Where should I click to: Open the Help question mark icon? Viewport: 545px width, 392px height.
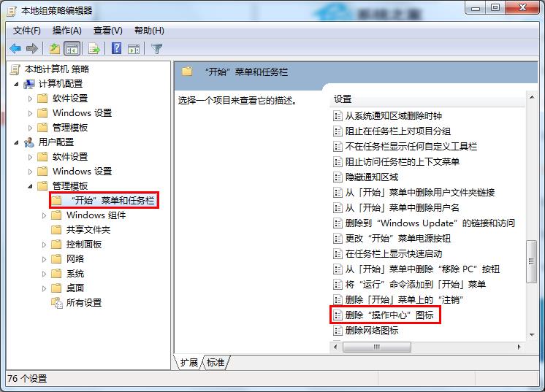pyautogui.click(x=116, y=48)
